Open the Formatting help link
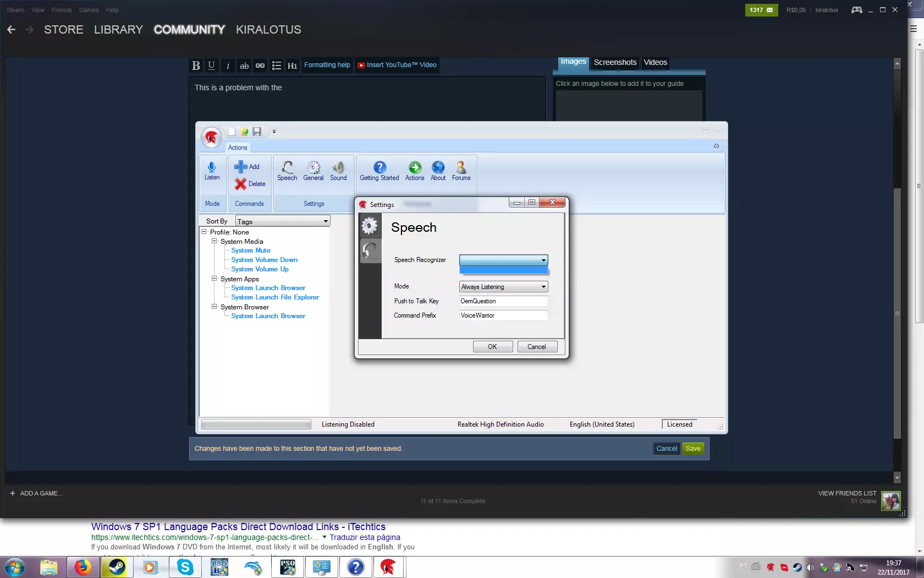Image resolution: width=924 pixels, height=578 pixels. [327, 65]
